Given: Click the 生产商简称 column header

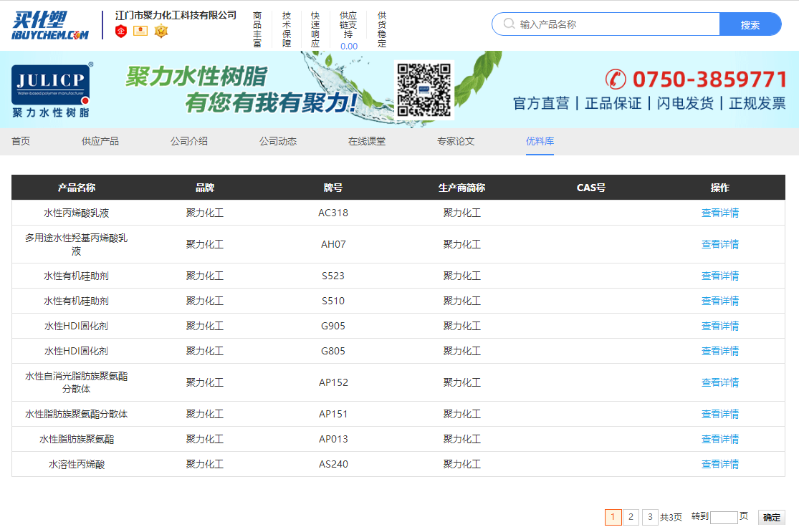Looking at the screenshot, I should pyautogui.click(x=461, y=188).
